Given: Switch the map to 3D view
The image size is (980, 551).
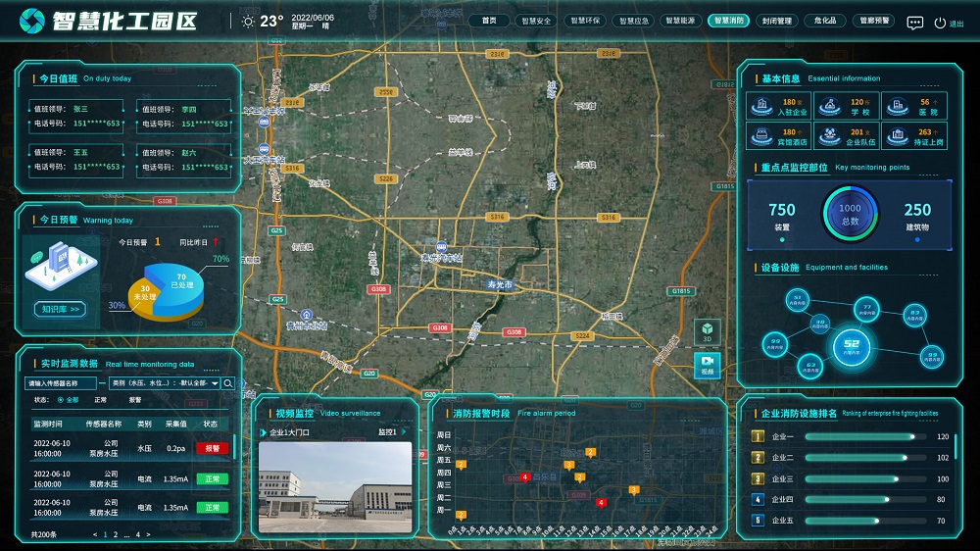Looking at the screenshot, I should click(x=707, y=332).
